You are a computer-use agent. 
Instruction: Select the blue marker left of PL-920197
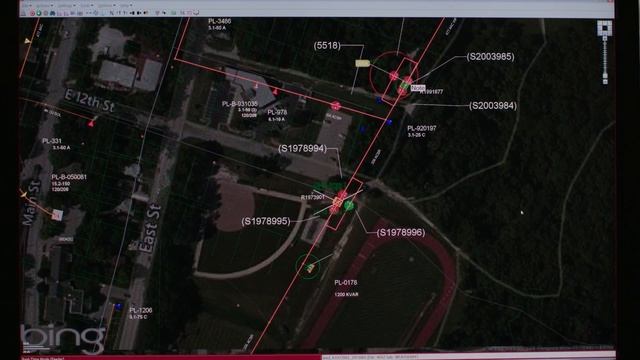pyautogui.click(x=389, y=122)
